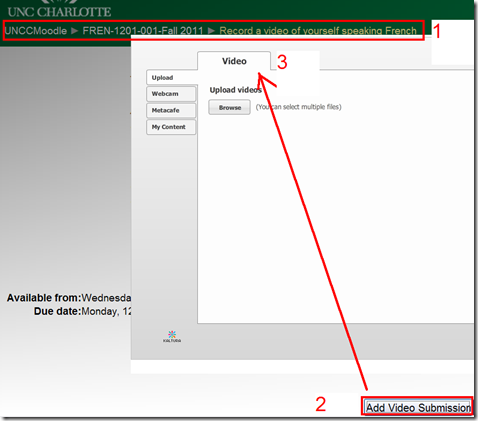Click the red number 3 annotation

(282, 62)
